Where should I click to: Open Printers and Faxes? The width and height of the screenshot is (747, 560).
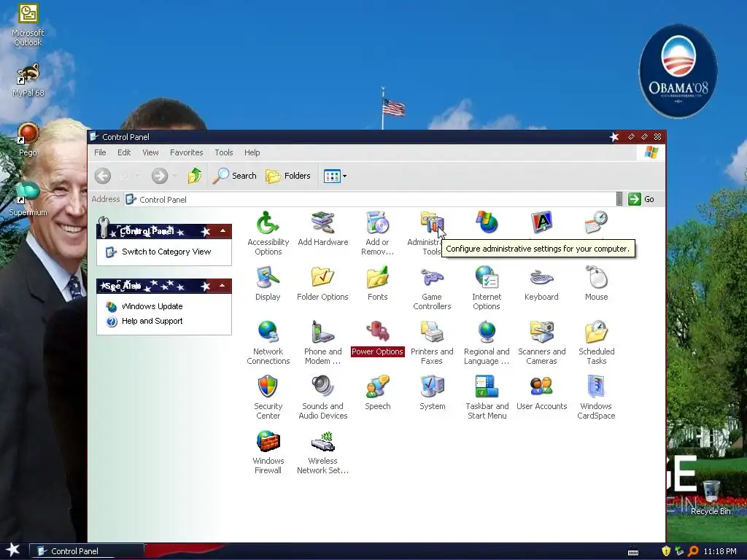click(432, 343)
